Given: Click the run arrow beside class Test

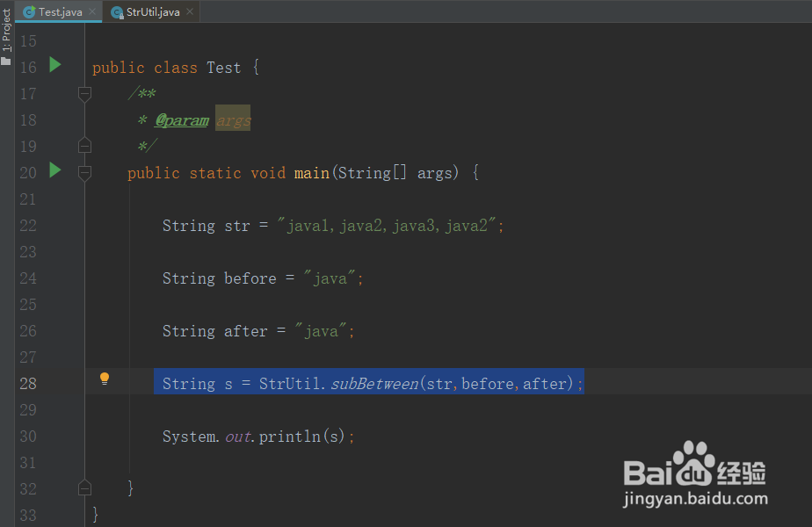Looking at the screenshot, I should coord(55,65).
